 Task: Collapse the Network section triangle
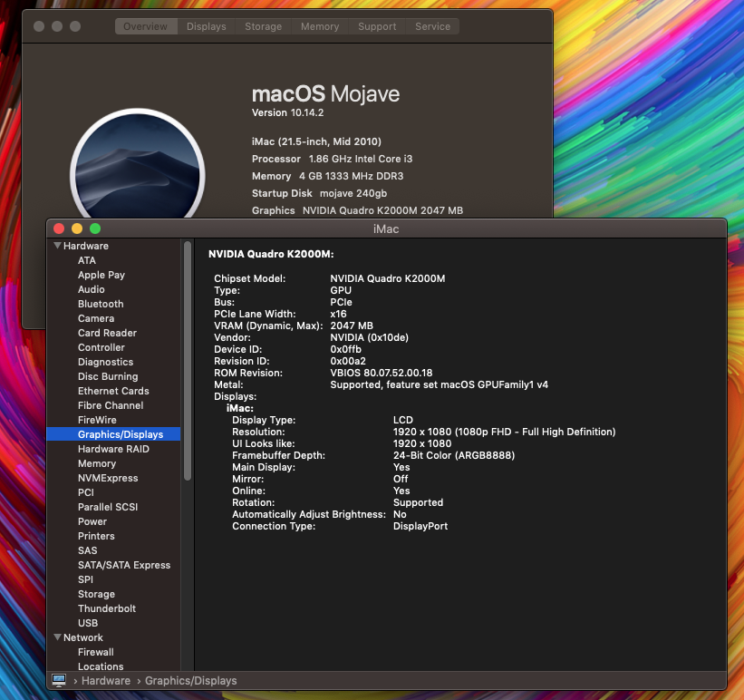tap(57, 637)
